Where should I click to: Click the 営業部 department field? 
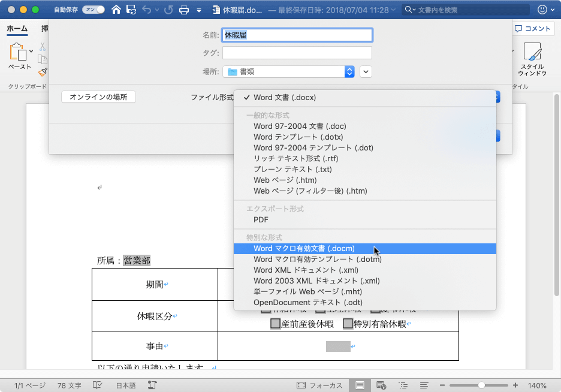click(x=137, y=260)
